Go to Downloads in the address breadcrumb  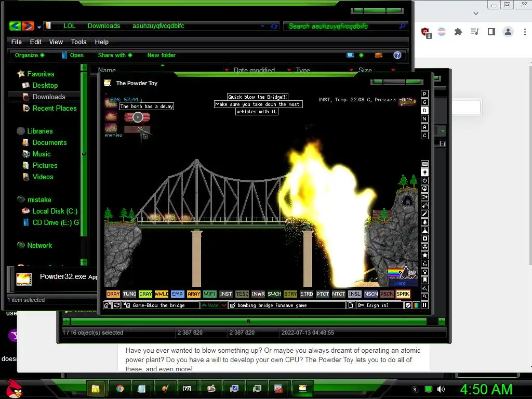tap(104, 26)
